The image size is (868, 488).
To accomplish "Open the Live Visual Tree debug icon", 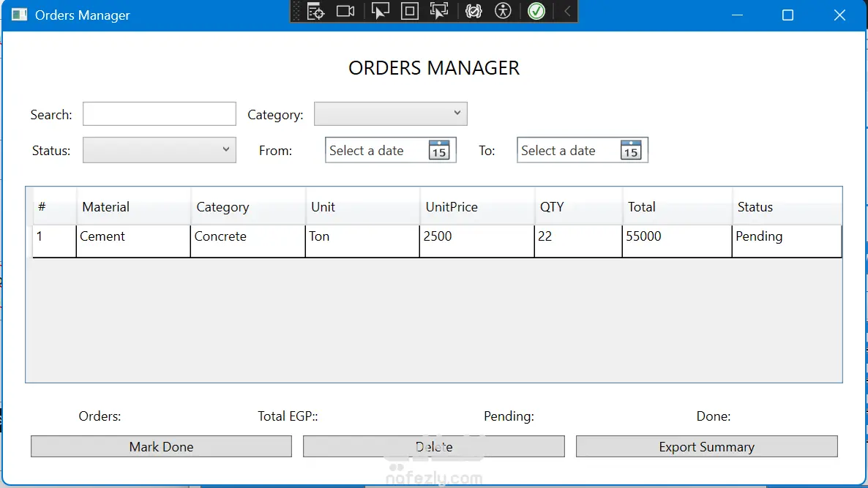I will coord(315,11).
